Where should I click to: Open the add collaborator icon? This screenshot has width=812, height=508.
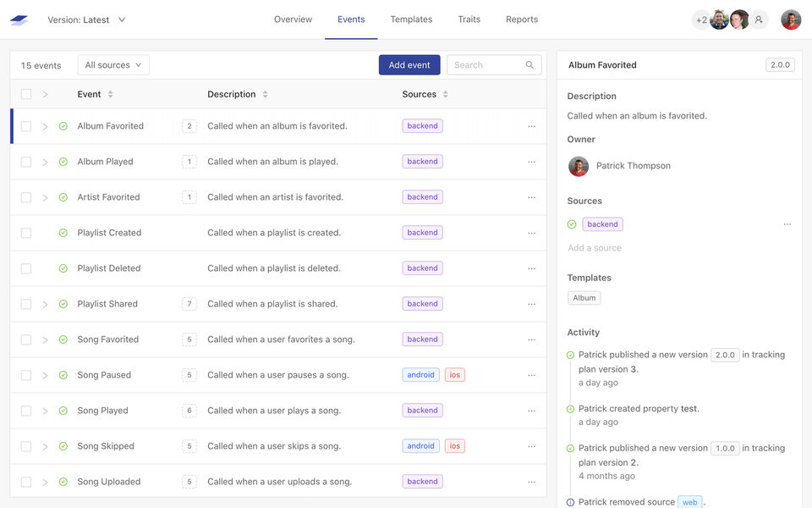[x=759, y=19]
